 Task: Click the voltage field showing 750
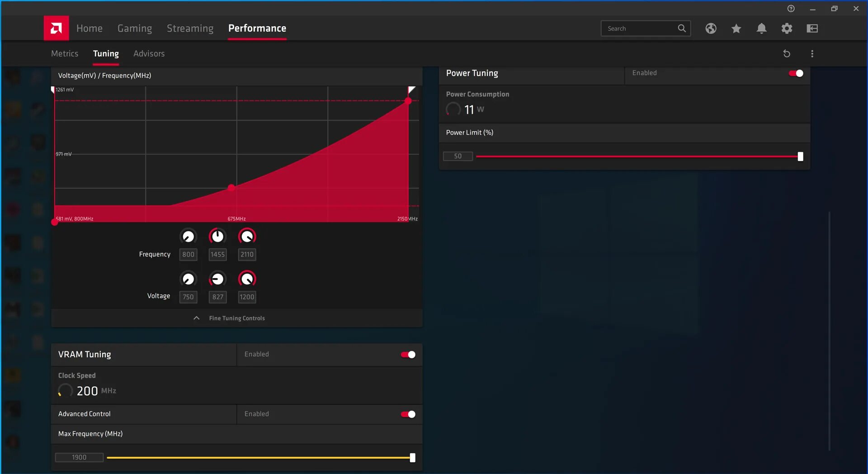tap(188, 297)
